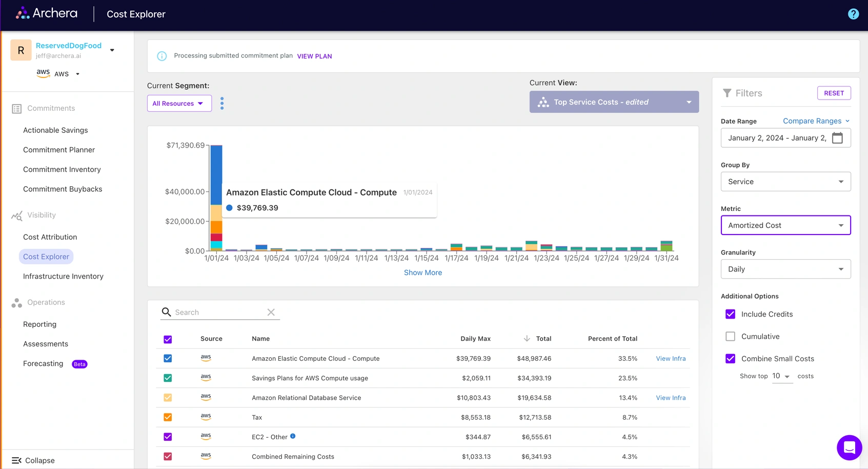Open the segment three-dot options menu

(222, 103)
